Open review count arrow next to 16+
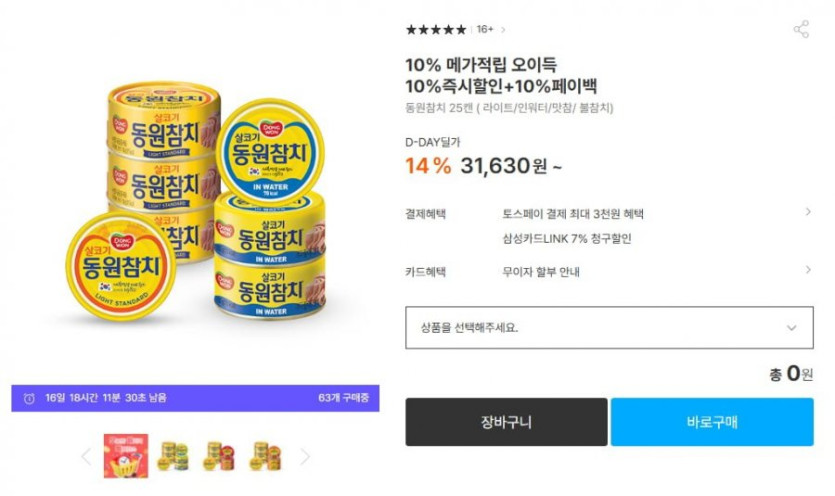 coord(504,30)
